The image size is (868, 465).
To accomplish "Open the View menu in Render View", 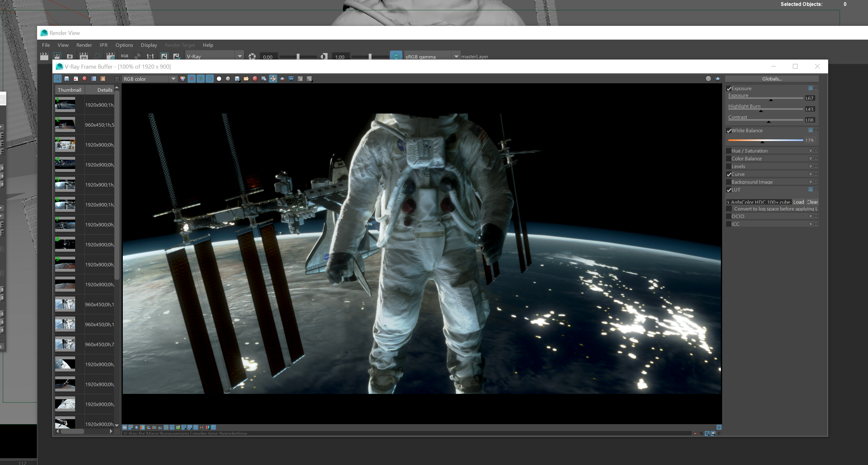I will pos(63,45).
